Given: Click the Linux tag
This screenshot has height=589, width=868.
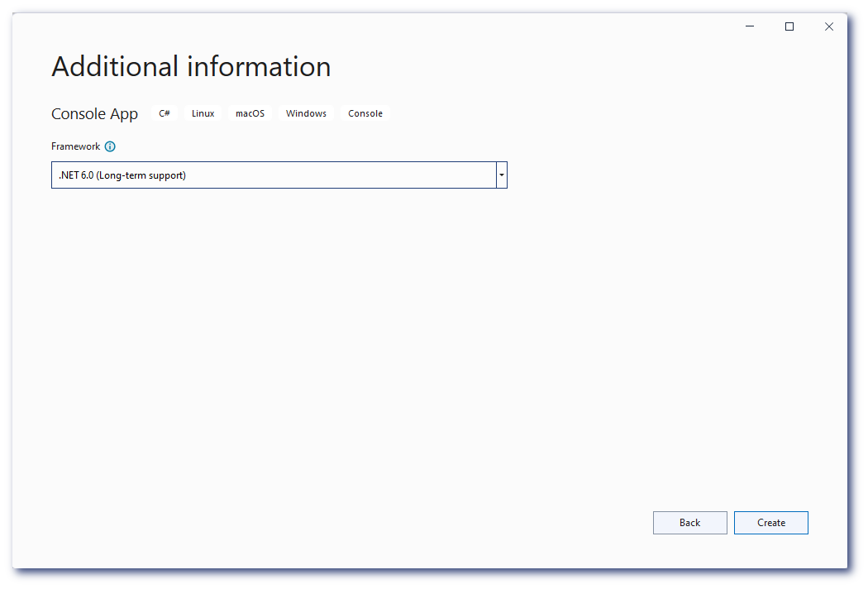Looking at the screenshot, I should click(203, 113).
